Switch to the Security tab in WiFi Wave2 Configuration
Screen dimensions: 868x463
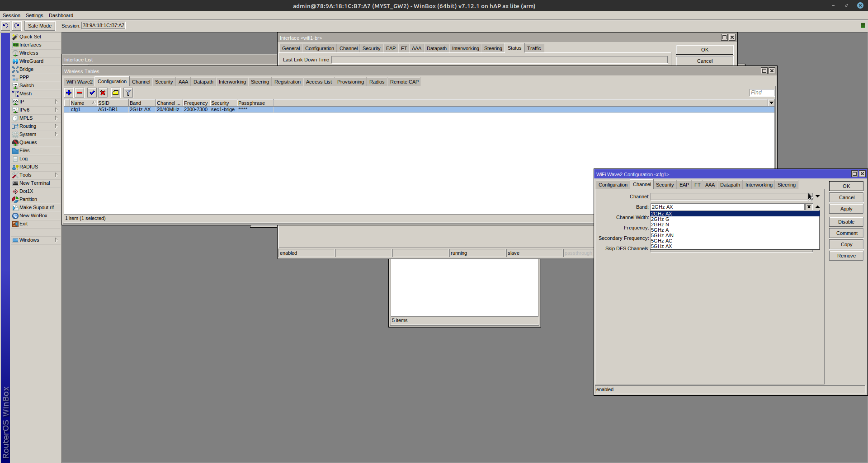tap(665, 184)
